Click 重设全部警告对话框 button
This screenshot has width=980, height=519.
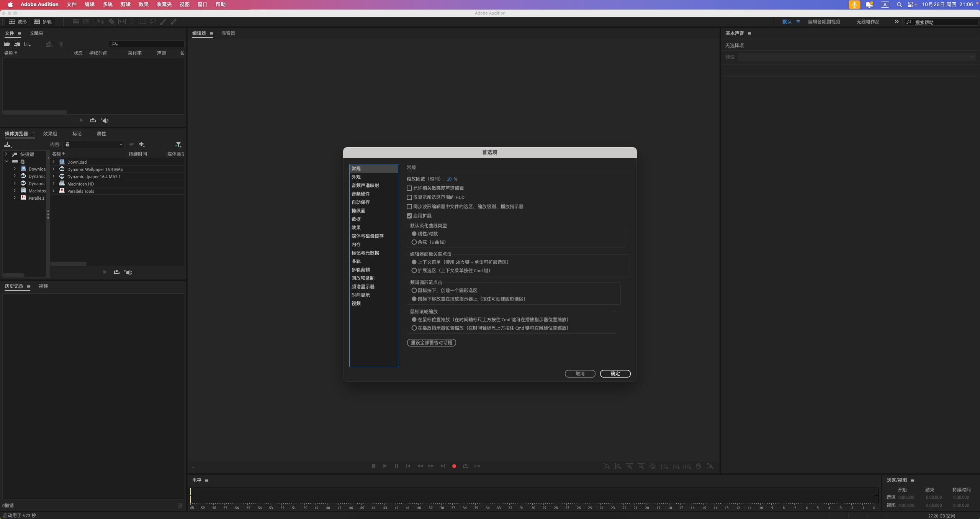[x=431, y=342]
